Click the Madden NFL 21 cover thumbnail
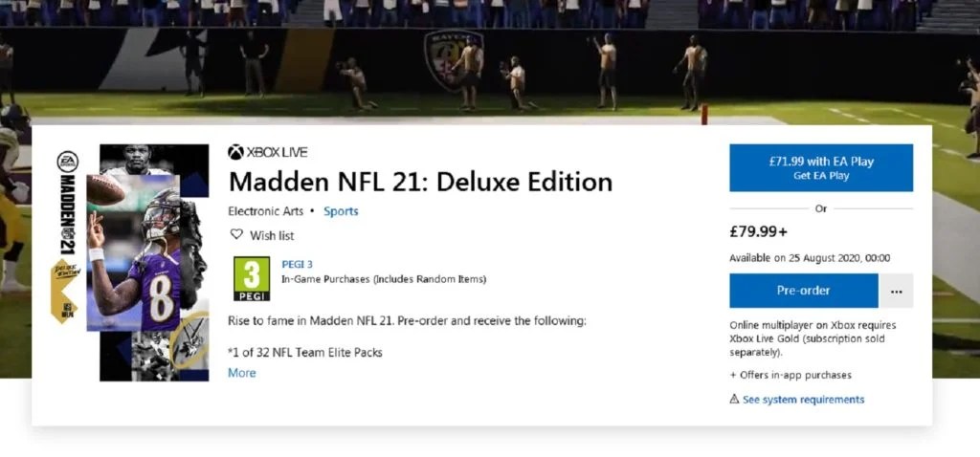The width and height of the screenshot is (980, 457). click(x=130, y=263)
